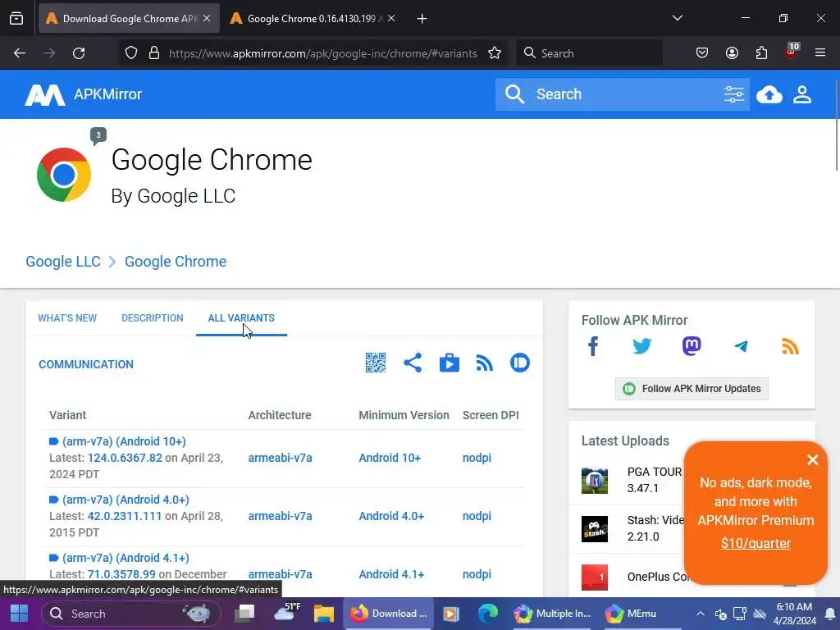Click Google Chrome breadcrumb link
840x630 pixels.
click(x=176, y=262)
